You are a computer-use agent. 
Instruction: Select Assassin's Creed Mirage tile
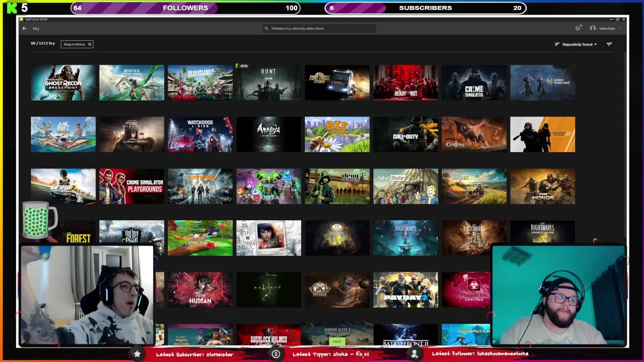[131, 134]
